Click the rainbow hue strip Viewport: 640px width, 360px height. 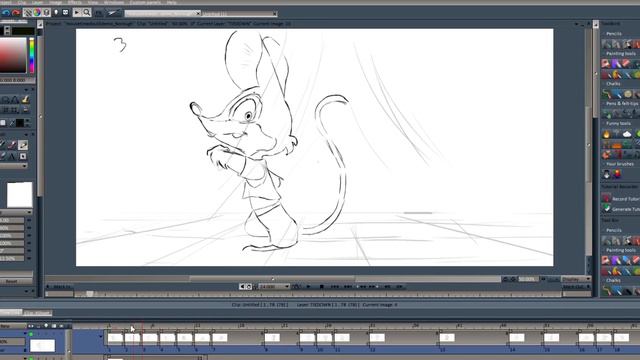31,55
